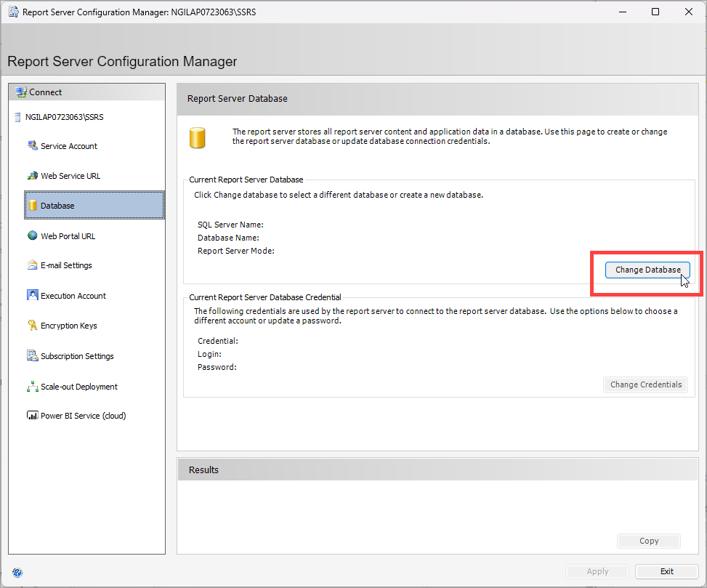707x588 pixels.
Task: Click the 'Login:' label
Action: pos(209,354)
